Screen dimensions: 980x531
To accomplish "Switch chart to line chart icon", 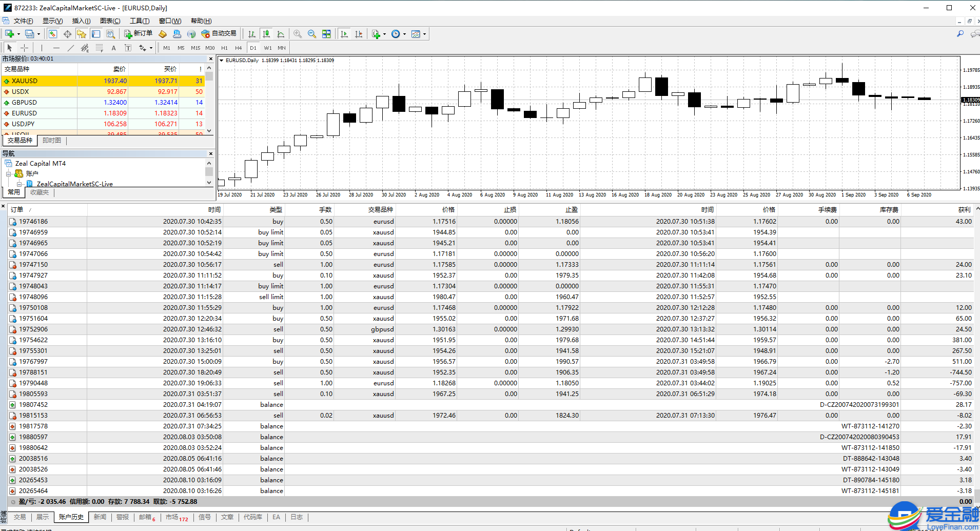I will click(x=281, y=34).
